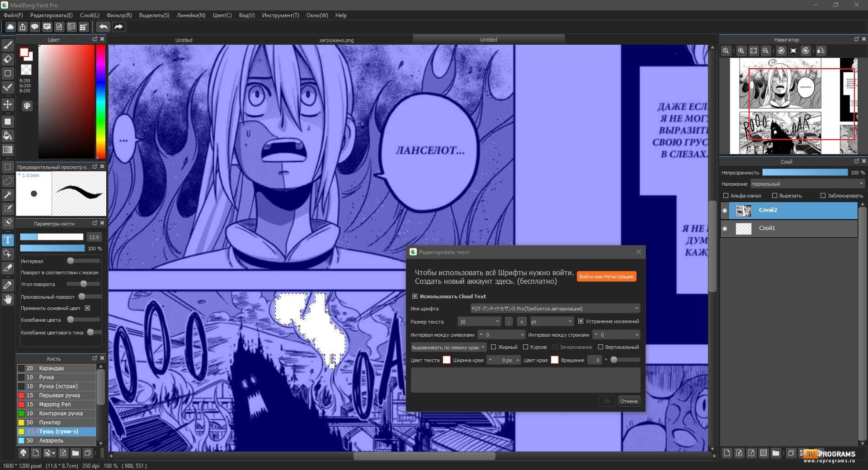Select the Mapping Pen brush

pos(57,404)
